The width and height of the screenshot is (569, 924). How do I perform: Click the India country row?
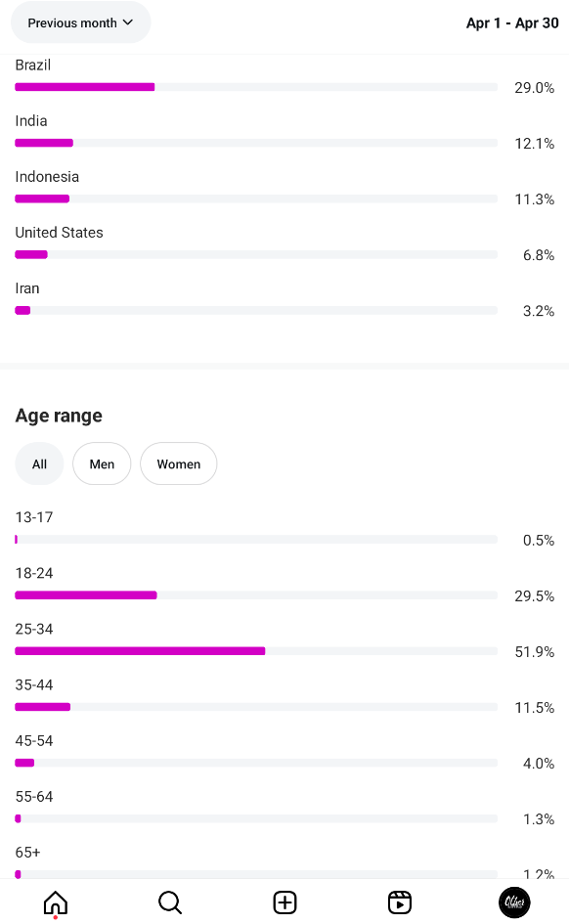coord(284,133)
